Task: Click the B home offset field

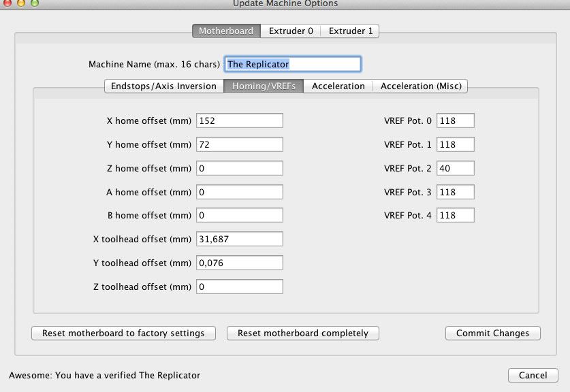Action: click(x=240, y=215)
